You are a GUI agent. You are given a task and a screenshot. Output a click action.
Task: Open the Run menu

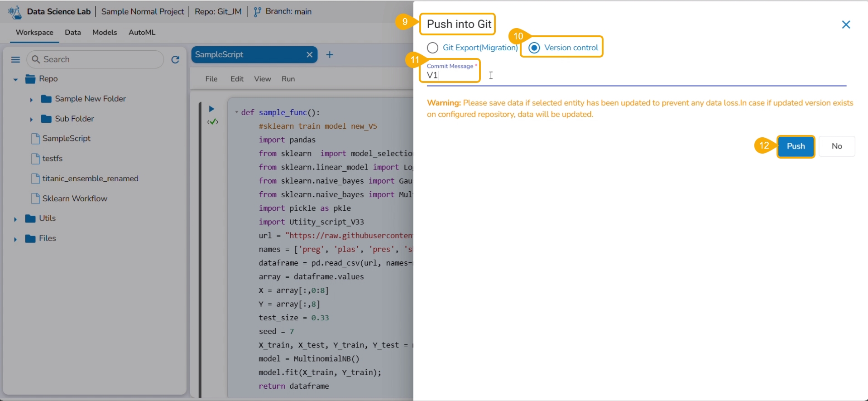(288, 79)
